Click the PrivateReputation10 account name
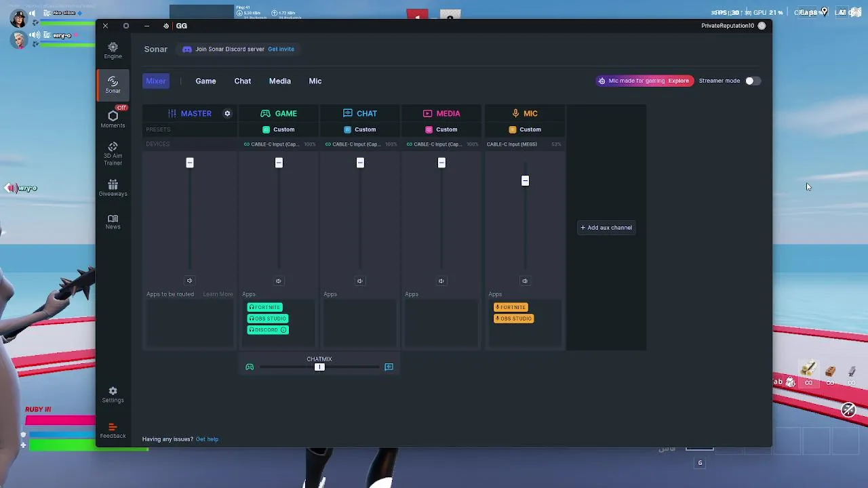This screenshot has height=488, width=868. tap(728, 26)
